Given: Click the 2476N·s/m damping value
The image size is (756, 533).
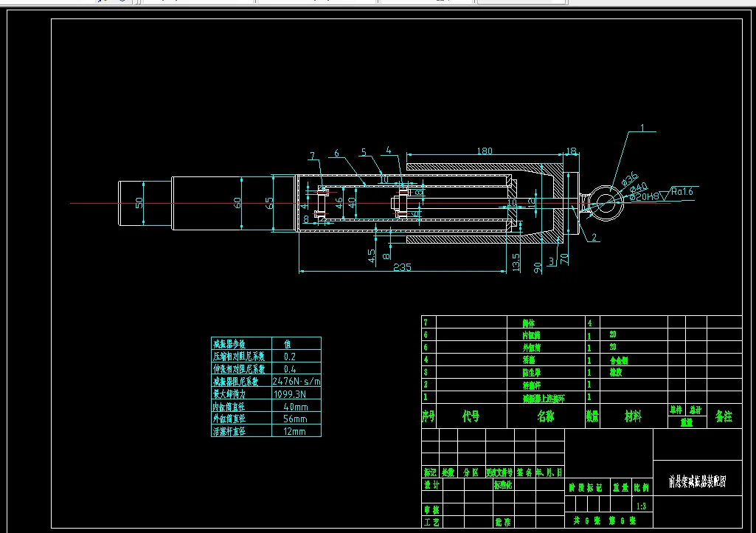Looking at the screenshot, I should [x=296, y=382].
